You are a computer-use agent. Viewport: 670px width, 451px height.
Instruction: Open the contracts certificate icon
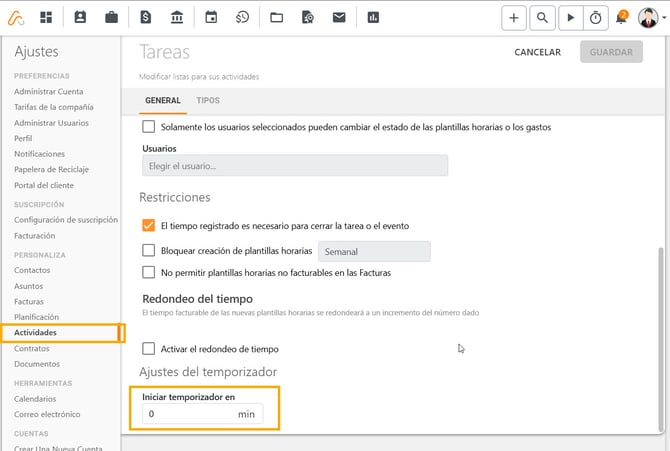click(x=308, y=18)
